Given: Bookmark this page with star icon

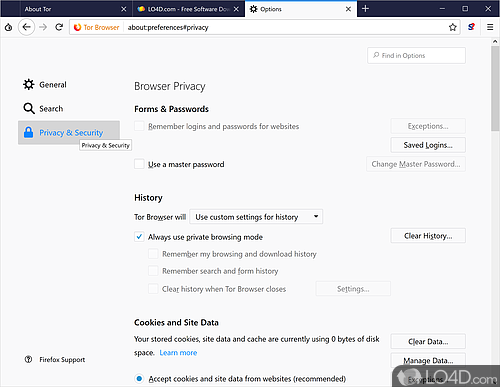Looking at the screenshot, I should (x=452, y=27).
